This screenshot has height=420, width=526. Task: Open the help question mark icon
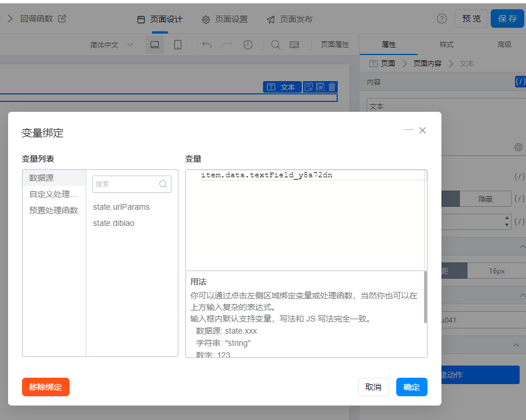pyautogui.click(x=442, y=19)
